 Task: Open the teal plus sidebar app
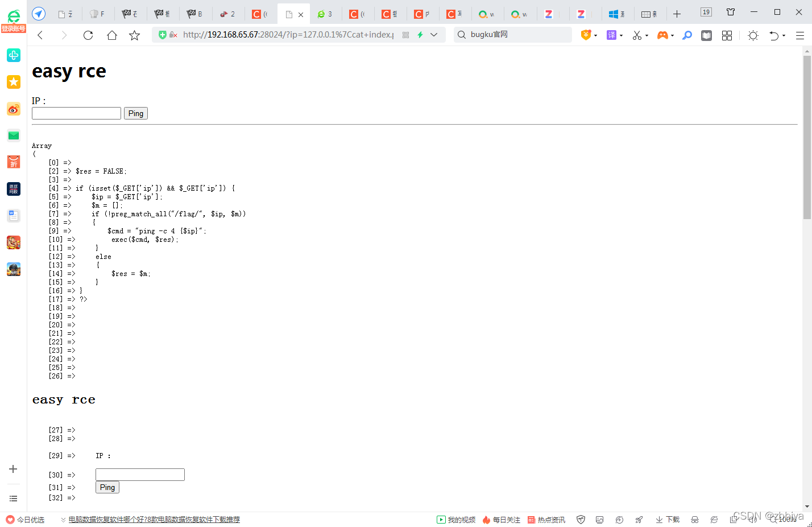coord(14,55)
